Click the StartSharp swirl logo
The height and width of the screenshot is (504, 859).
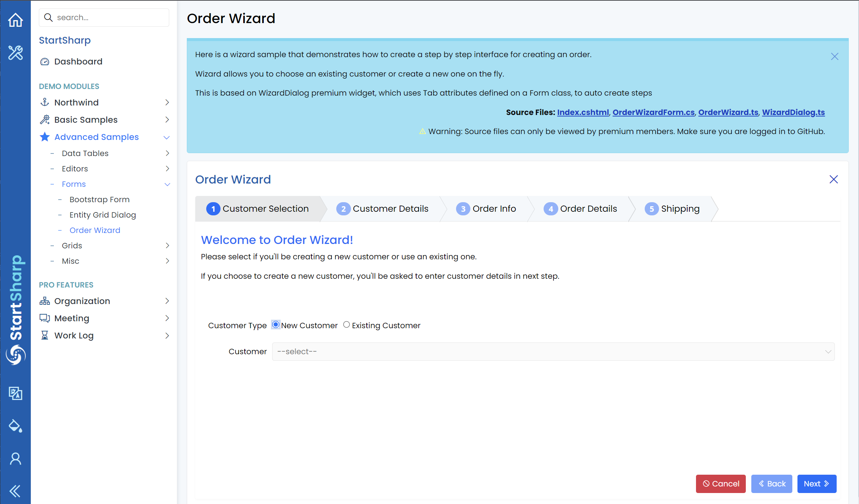click(15, 355)
